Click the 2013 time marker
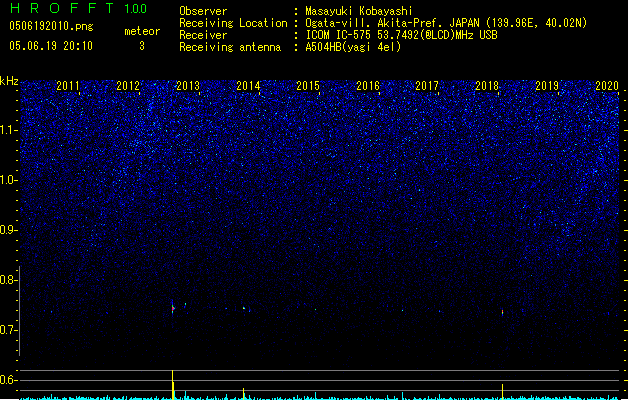The image size is (629, 400). pyautogui.click(x=188, y=86)
